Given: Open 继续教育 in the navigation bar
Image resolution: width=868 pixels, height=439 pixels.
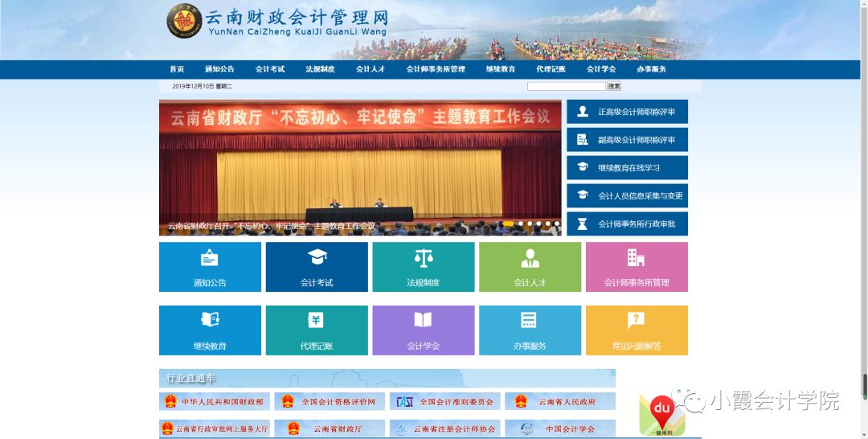Looking at the screenshot, I should (x=501, y=69).
